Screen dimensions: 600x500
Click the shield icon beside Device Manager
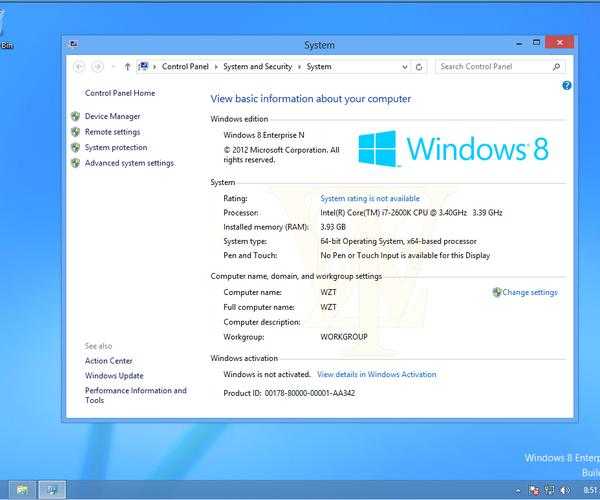(76, 116)
